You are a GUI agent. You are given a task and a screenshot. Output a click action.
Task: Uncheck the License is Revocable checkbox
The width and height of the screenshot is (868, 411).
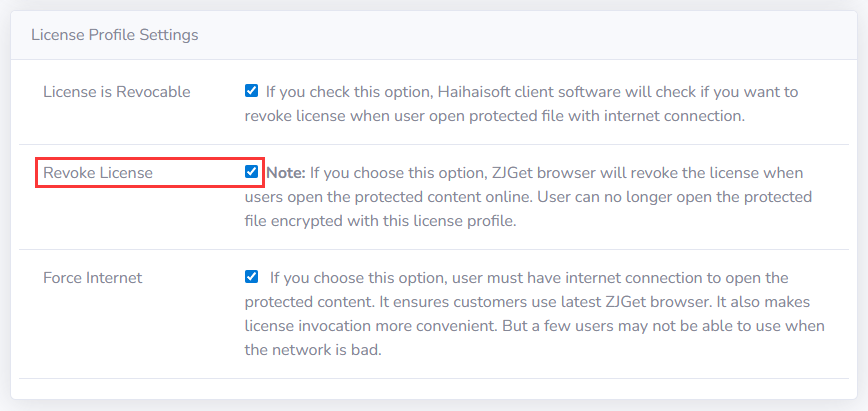(251, 91)
